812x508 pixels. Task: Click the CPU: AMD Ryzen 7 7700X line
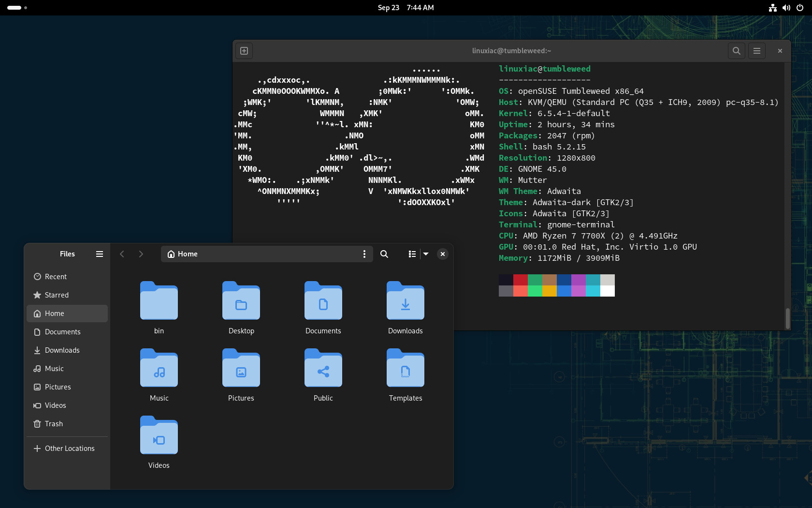click(x=588, y=236)
